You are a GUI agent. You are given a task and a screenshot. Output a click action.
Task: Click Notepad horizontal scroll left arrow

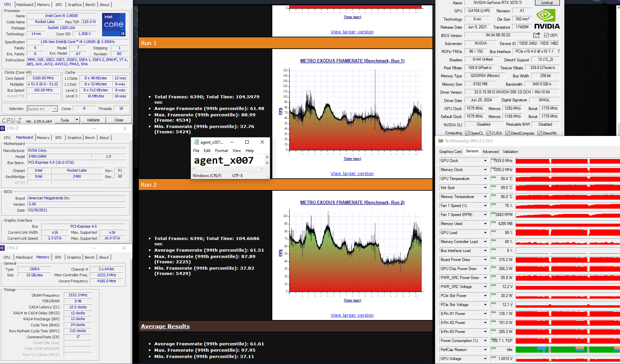(194, 169)
